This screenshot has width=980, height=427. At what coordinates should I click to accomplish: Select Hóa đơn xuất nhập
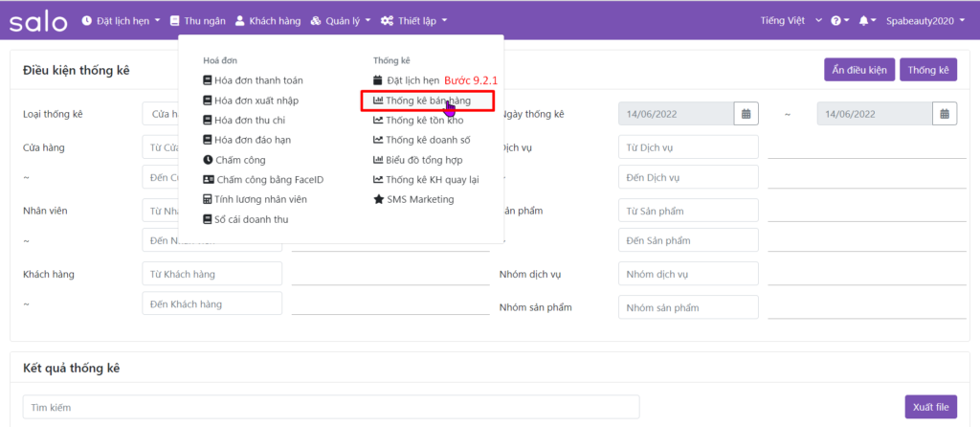(251, 100)
